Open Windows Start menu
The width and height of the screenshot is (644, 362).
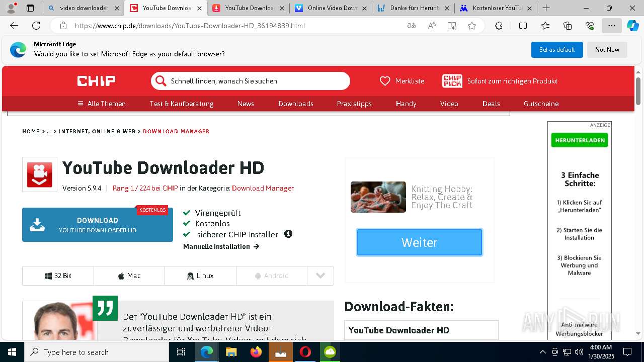[x=12, y=352]
